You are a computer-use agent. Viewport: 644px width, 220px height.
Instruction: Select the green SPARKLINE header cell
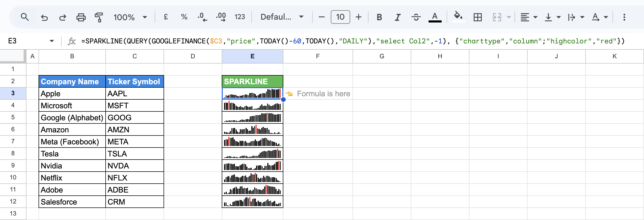coord(252,81)
